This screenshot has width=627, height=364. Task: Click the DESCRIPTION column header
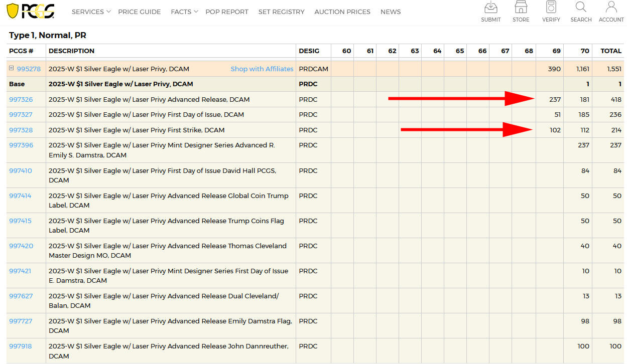pyautogui.click(x=71, y=51)
